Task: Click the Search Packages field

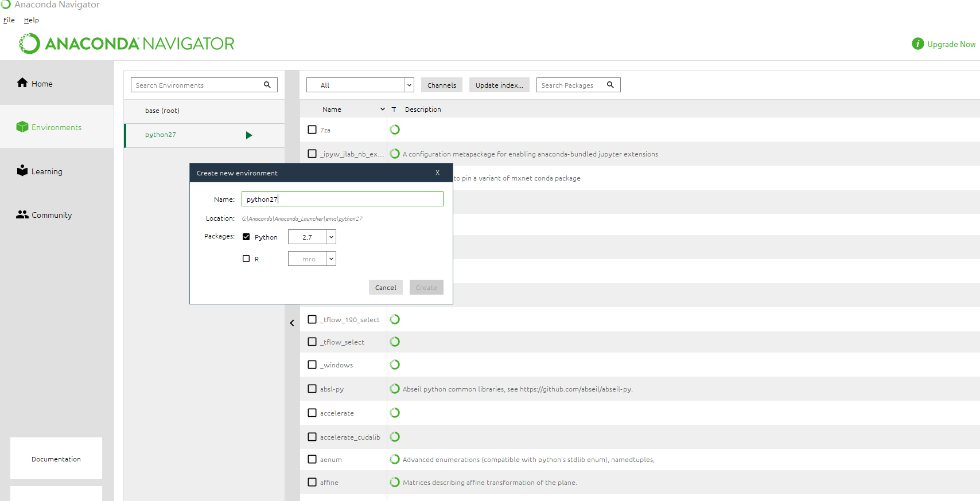Action: click(578, 85)
